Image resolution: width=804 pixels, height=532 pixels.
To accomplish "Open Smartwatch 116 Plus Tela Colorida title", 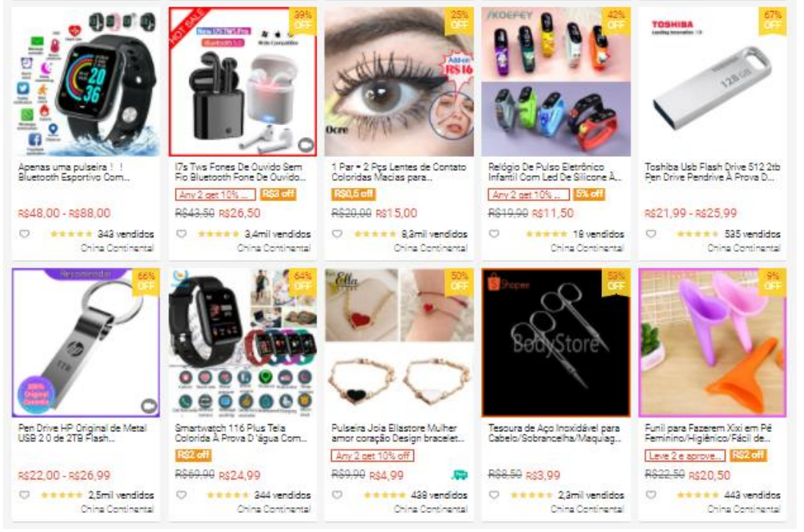I will point(241,433).
